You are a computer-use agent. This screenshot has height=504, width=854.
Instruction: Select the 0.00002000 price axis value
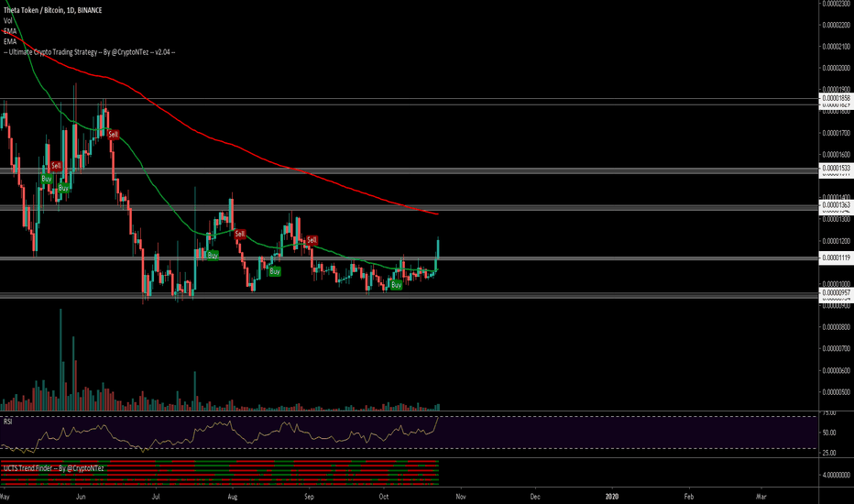836,68
